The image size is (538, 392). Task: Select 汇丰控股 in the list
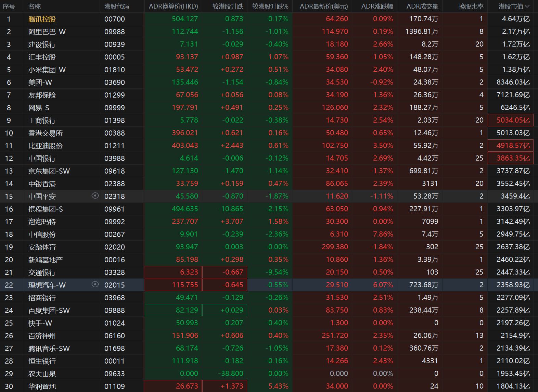pyautogui.click(x=42, y=57)
